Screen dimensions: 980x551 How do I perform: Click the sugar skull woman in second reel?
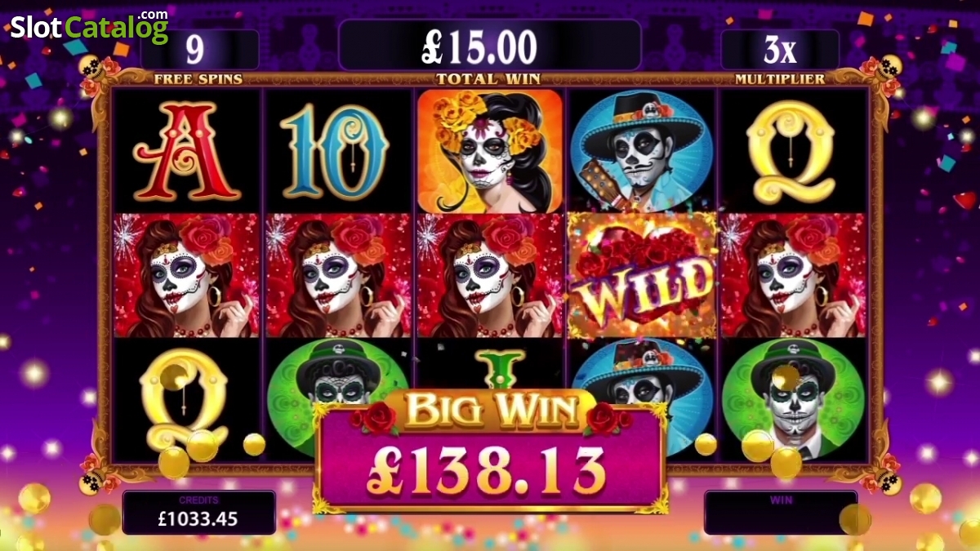point(338,276)
